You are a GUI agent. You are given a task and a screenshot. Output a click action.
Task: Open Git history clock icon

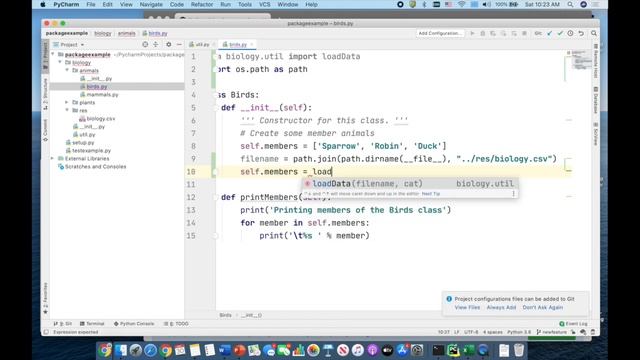point(570,33)
